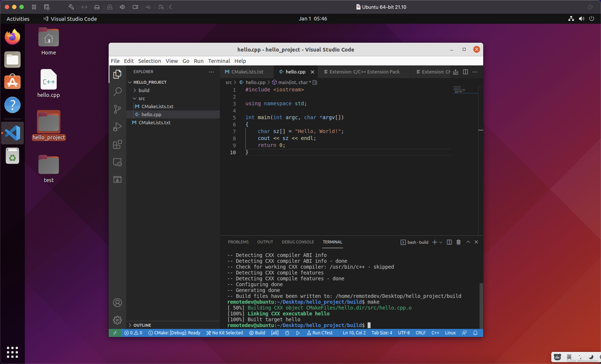This screenshot has width=601, height=364.
Task: Expand the OUTLINE section
Action: (x=142, y=325)
